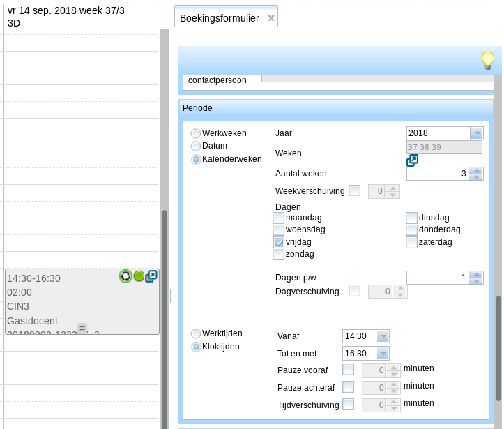Viewport: 504px width, 429px height.
Task: Click the green status dot on the booking
Action: [139, 276]
